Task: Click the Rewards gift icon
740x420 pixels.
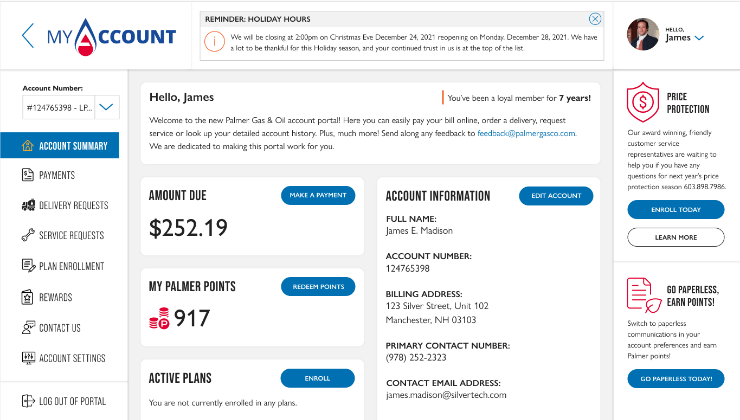Action: [27, 297]
